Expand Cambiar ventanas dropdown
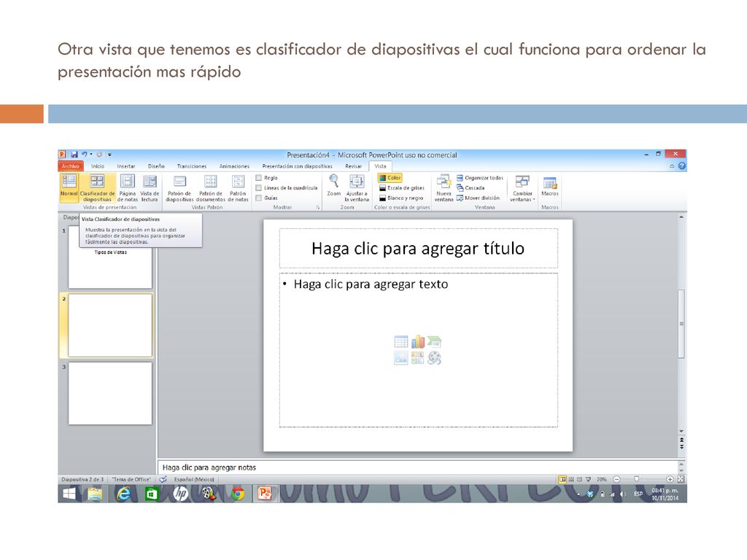Viewport: 747px width, 560px height. [522, 187]
